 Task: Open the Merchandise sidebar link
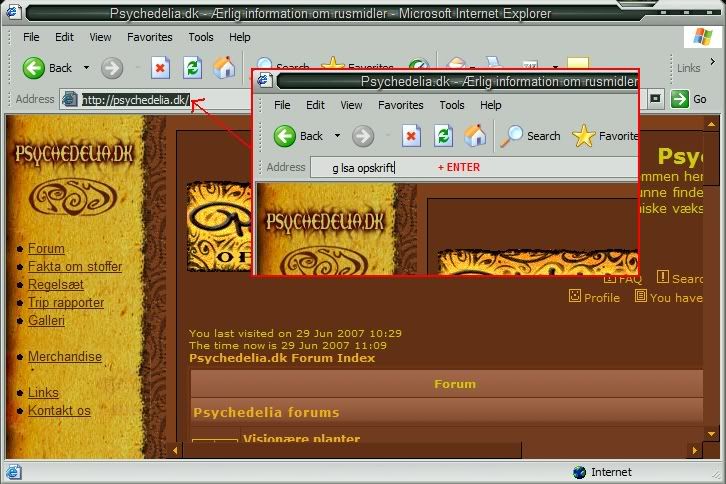pos(65,357)
